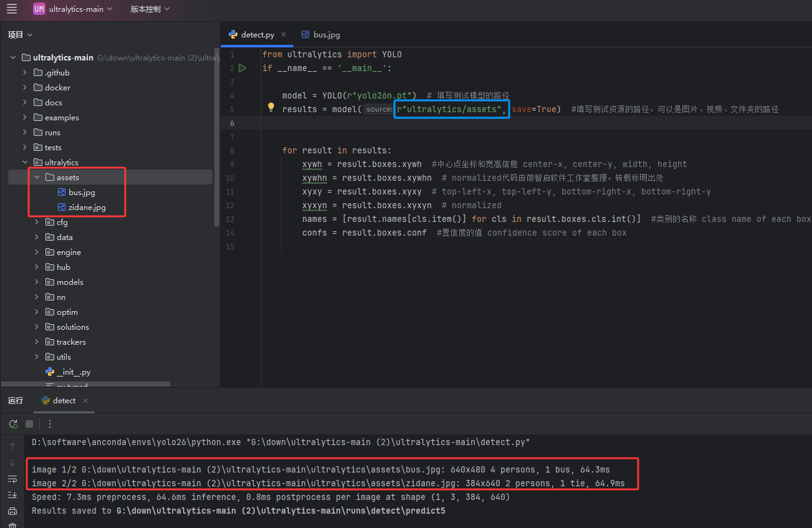Expand the .github folder
Image resolution: width=812 pixels, height=528 pixels.
(25, 72)
